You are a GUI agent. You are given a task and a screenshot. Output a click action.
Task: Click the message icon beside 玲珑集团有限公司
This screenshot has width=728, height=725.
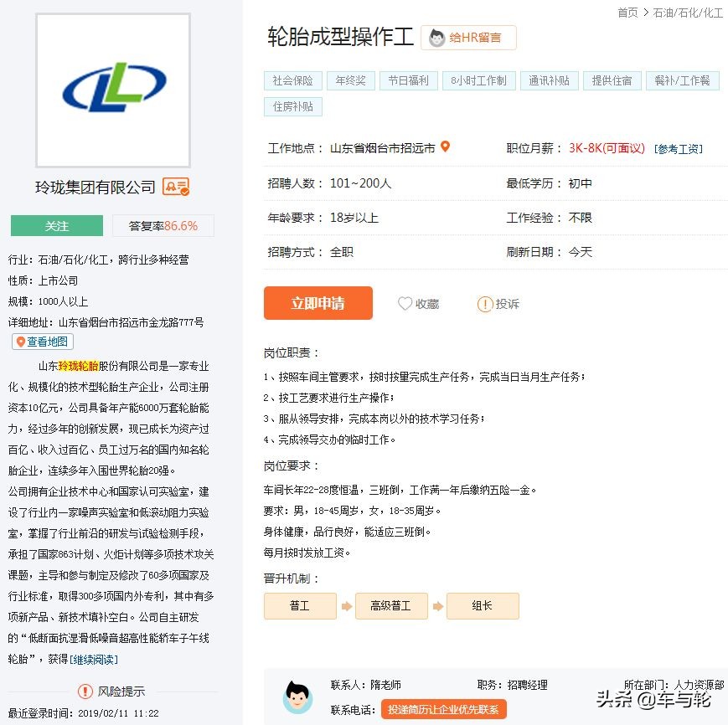pos(174,188)
